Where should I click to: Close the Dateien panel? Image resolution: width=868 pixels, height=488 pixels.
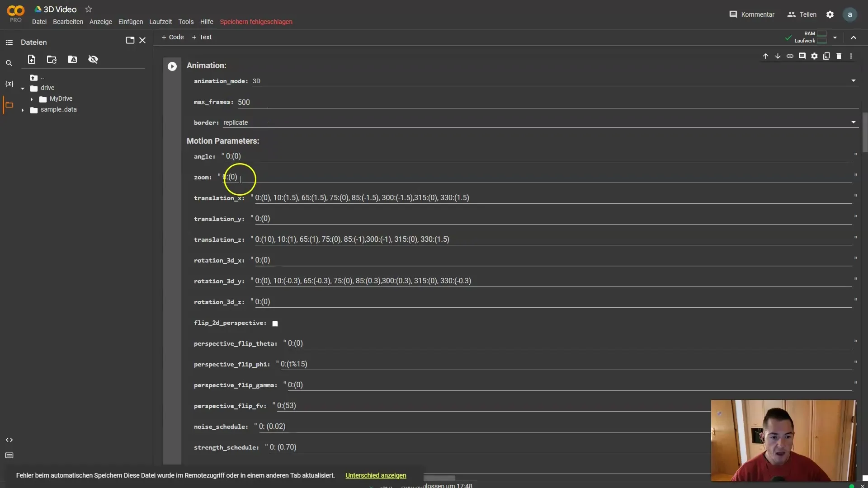(x=142, y=40)
